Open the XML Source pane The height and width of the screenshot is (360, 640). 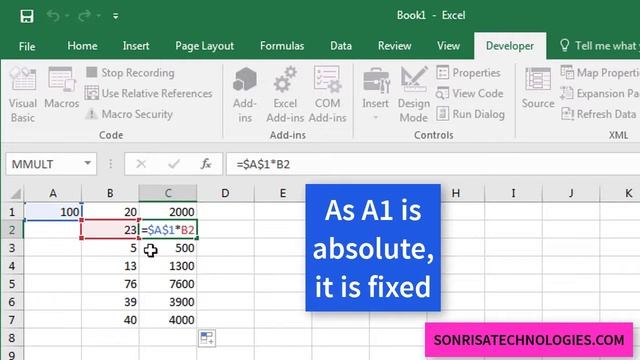pyautogui.click(x=538, y=88)
